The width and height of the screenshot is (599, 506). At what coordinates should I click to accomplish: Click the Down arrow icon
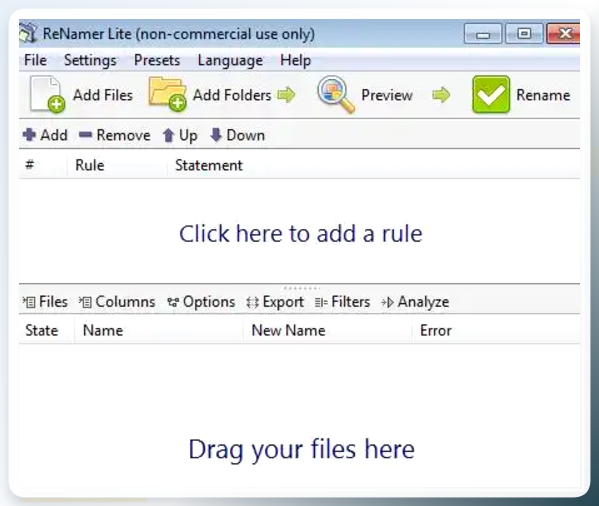click(216, 135)
